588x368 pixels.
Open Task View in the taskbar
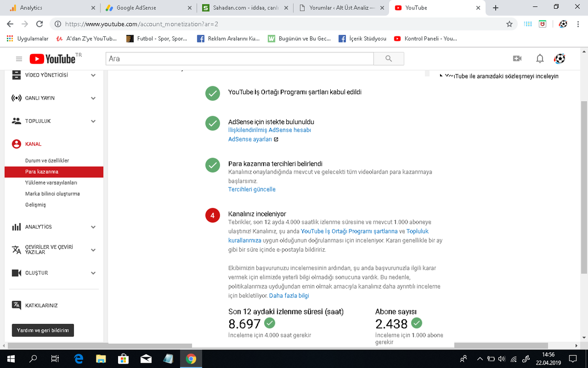55,359
